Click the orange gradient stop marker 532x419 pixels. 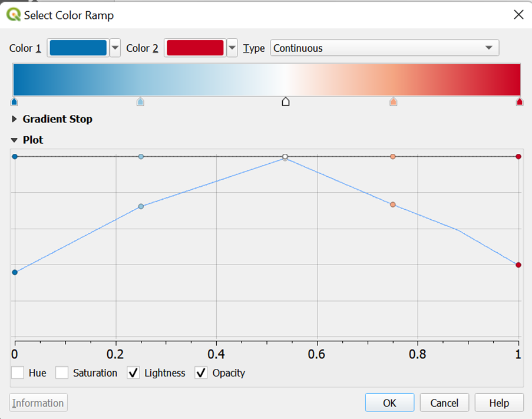click(x=394, y=102)
